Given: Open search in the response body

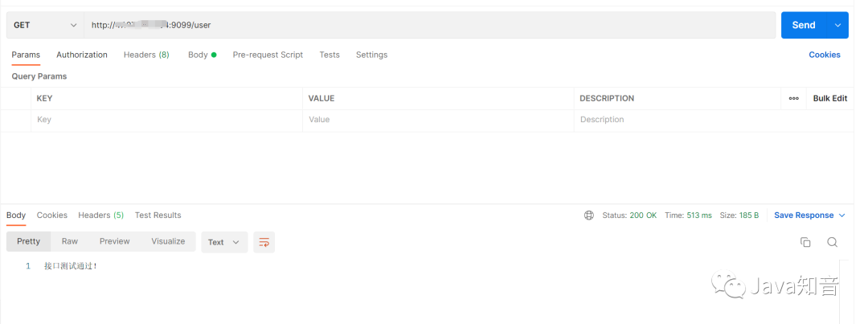Looking at the screenshot, I should [832, 242].
